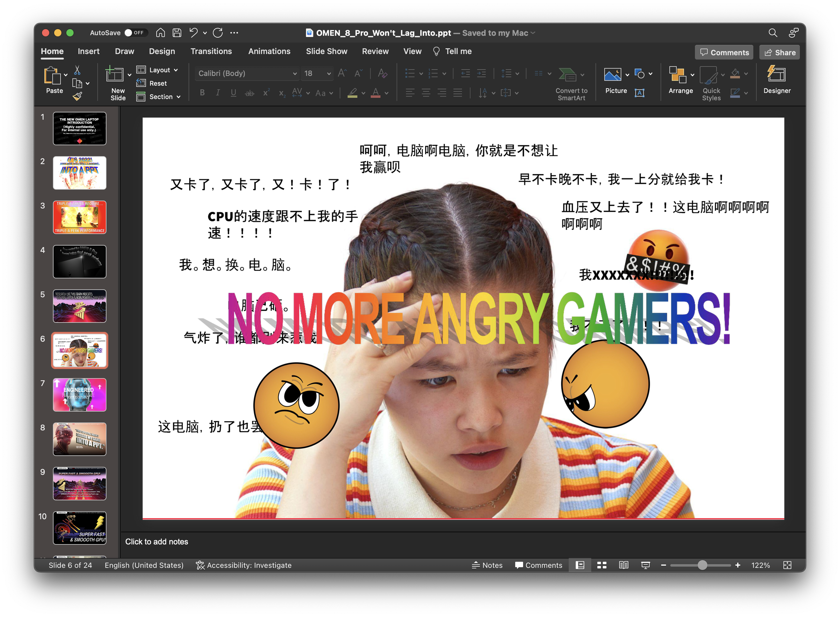Increase font size
The image size is (840, 617).
pyautogui.click(x=342, y=73)
